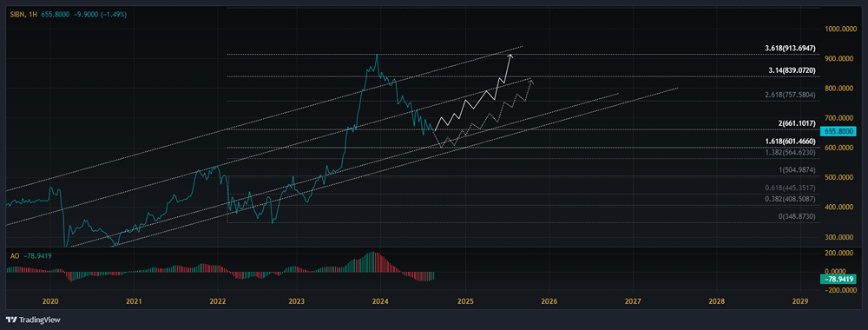Select the 0.618(445.3517) Fibonacci label
The height and width of the screenshot is (330, 868).
coord(791,188)
